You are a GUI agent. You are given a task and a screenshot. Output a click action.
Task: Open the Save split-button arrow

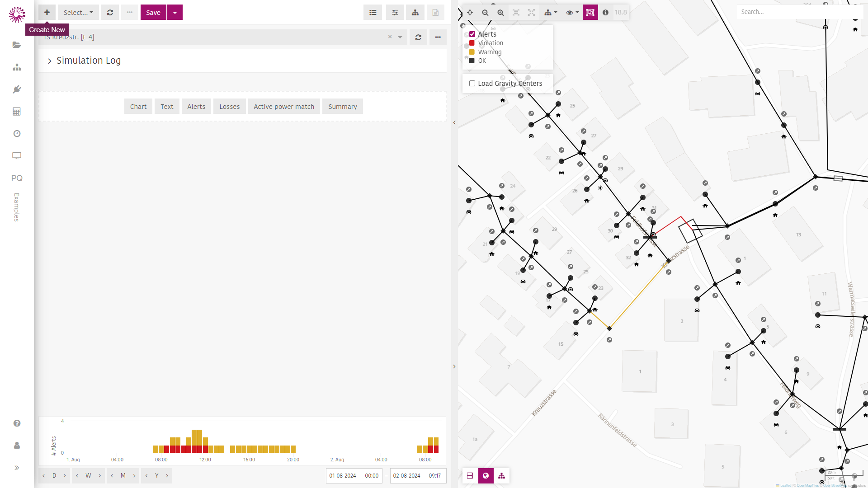pyautogui.click(x=175, y=13)
